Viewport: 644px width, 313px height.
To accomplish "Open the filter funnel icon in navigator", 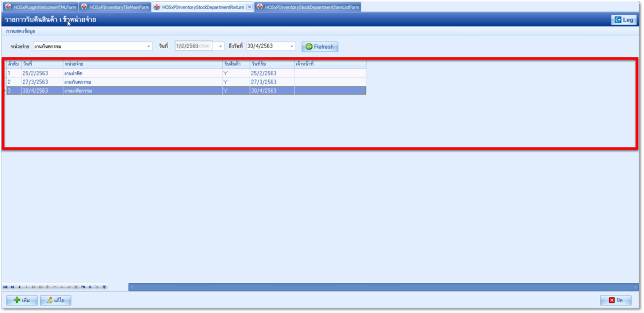I will (x=104, y=287).
